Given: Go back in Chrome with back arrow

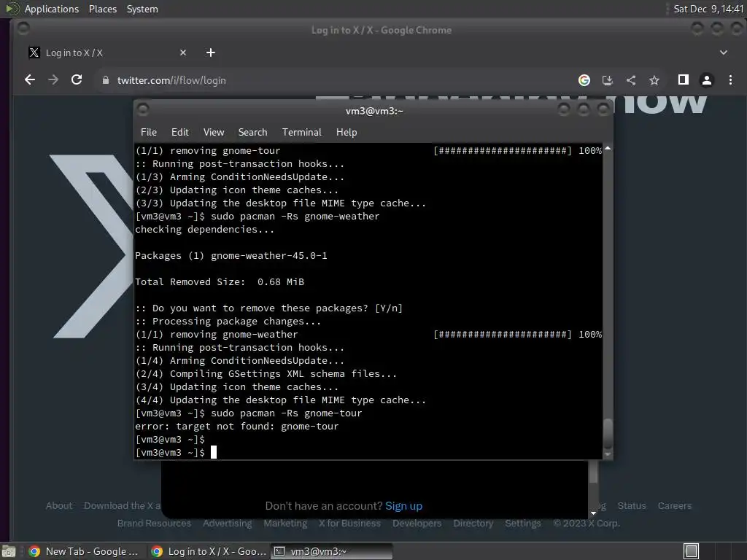Looking at the screenshot, I should 29,80.
